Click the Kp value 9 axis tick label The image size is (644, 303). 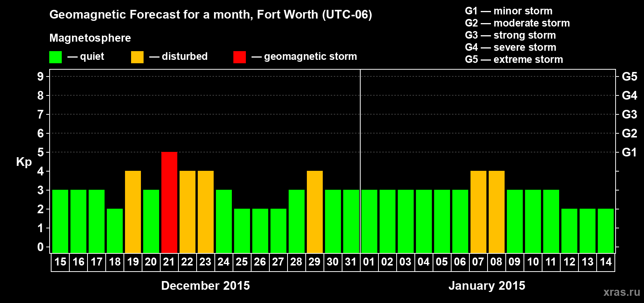tap(41, 77)
